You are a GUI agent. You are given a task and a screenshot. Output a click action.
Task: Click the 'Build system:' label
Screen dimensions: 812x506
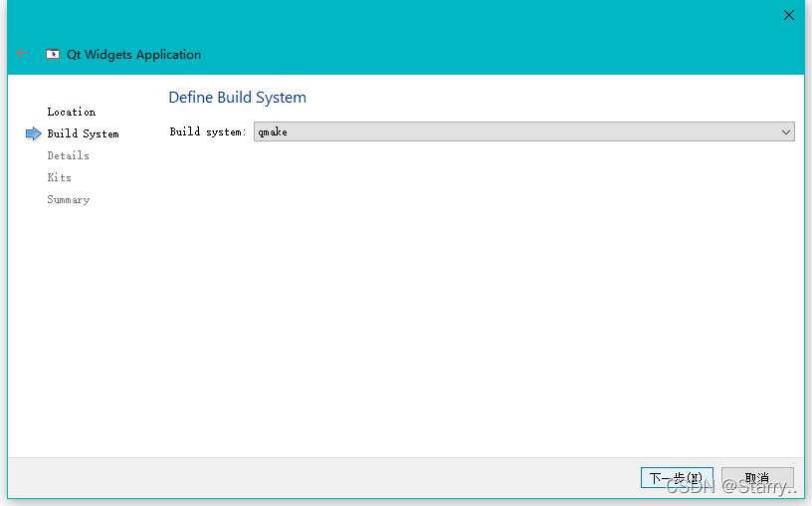pyautogui.click(x=208, y=131)
